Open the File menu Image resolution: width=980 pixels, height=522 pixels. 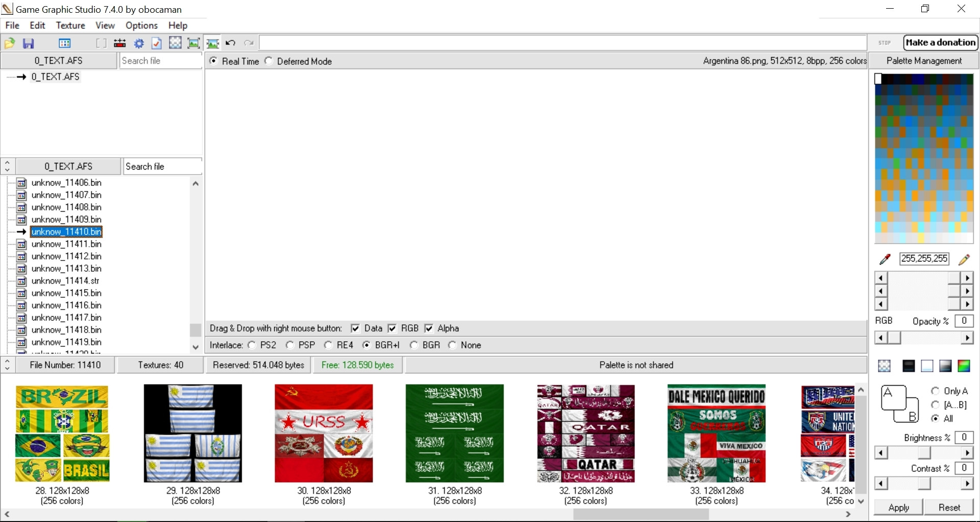(12, 26)
